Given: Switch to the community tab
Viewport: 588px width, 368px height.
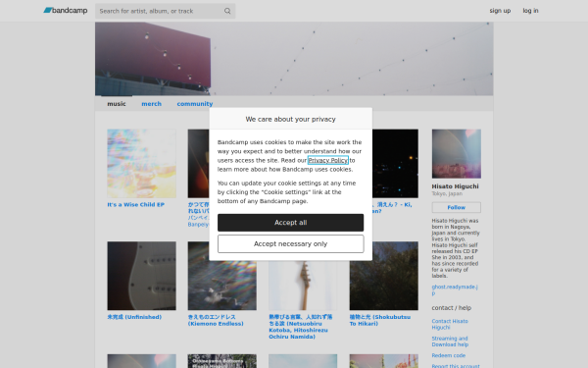Looking at the screenshot, I should pos(195,104).
